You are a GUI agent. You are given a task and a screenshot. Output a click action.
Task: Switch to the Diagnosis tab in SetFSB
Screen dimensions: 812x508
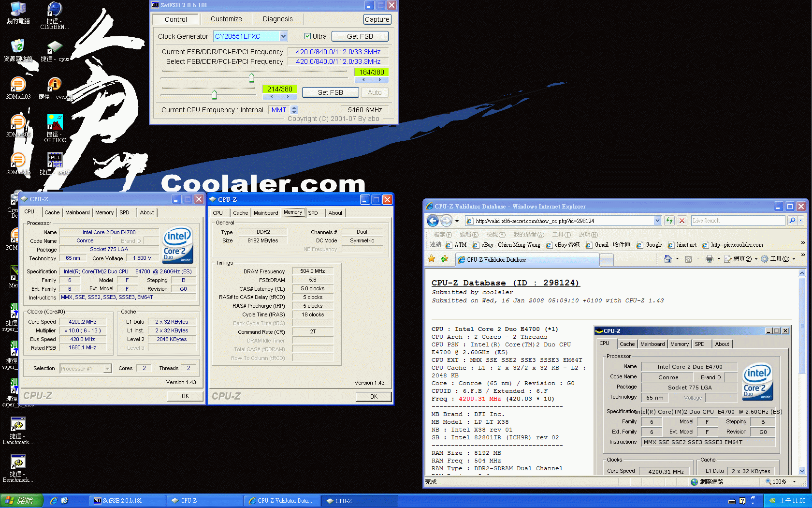coord(277,19)
